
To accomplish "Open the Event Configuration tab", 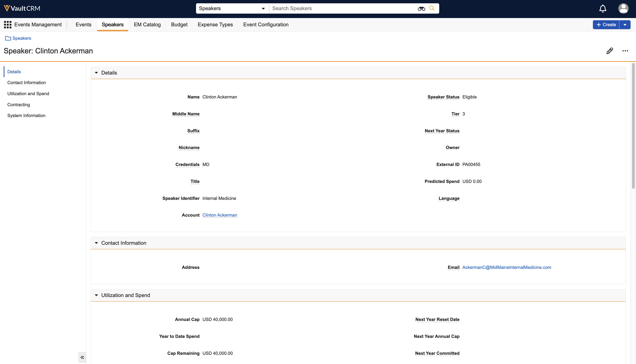I will (x=266, y=24).
